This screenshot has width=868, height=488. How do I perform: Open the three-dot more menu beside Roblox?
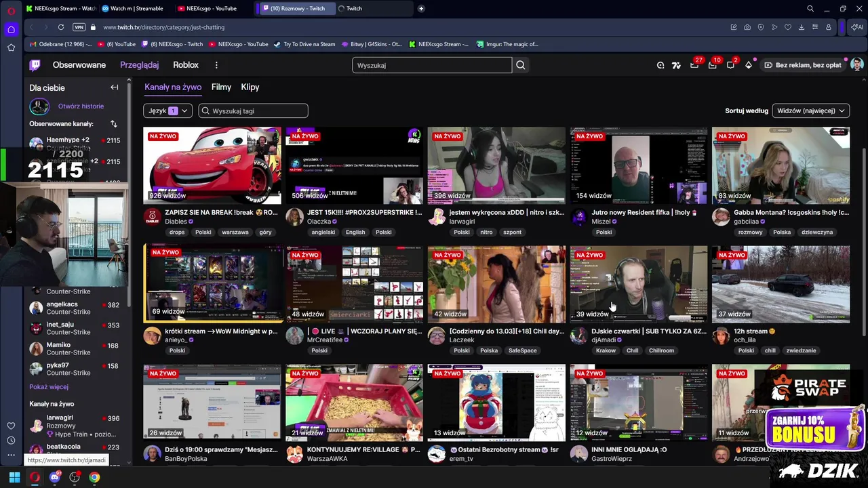tap(216, 65)
